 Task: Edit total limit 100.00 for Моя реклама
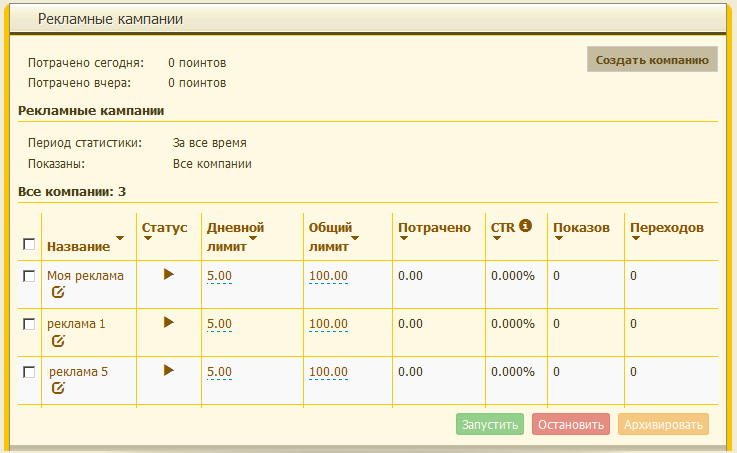(328, 276)
